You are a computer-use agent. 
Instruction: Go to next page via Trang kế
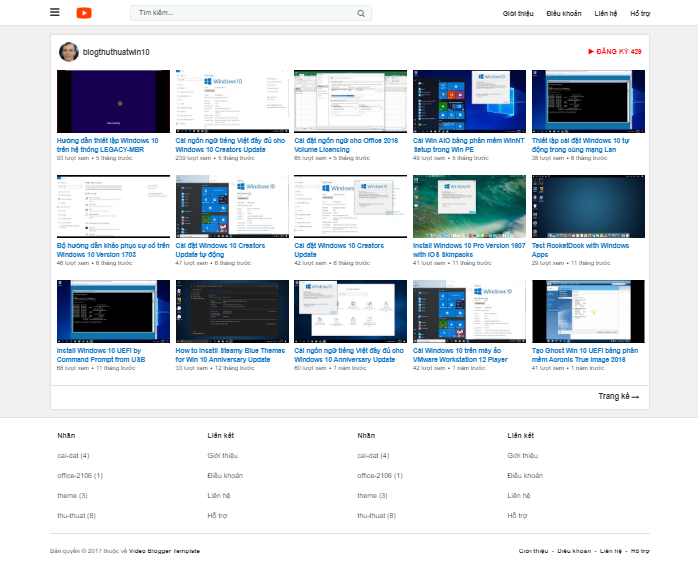[x=618, y=396]
